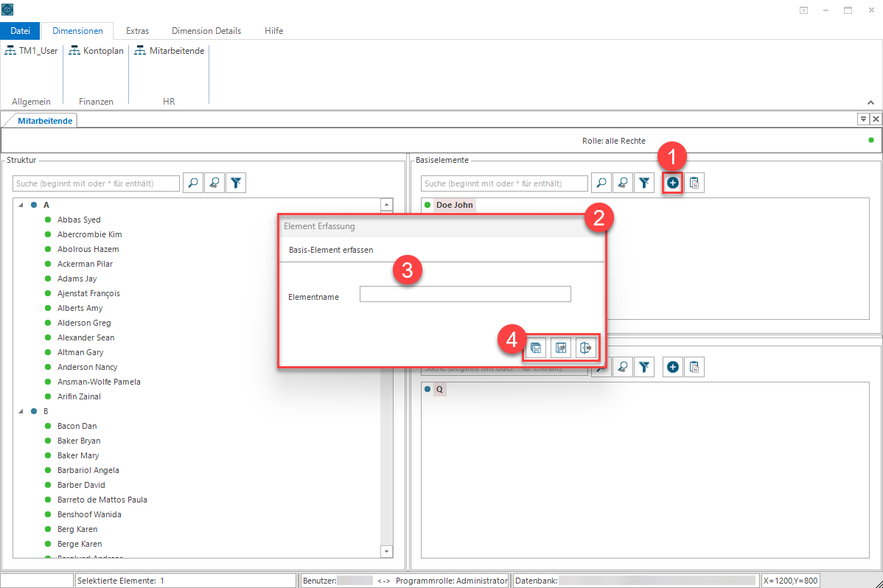This screenshot has height=588, width=883.
Task: Select Ajenstat François in the tree
Action: coord(88,293)
